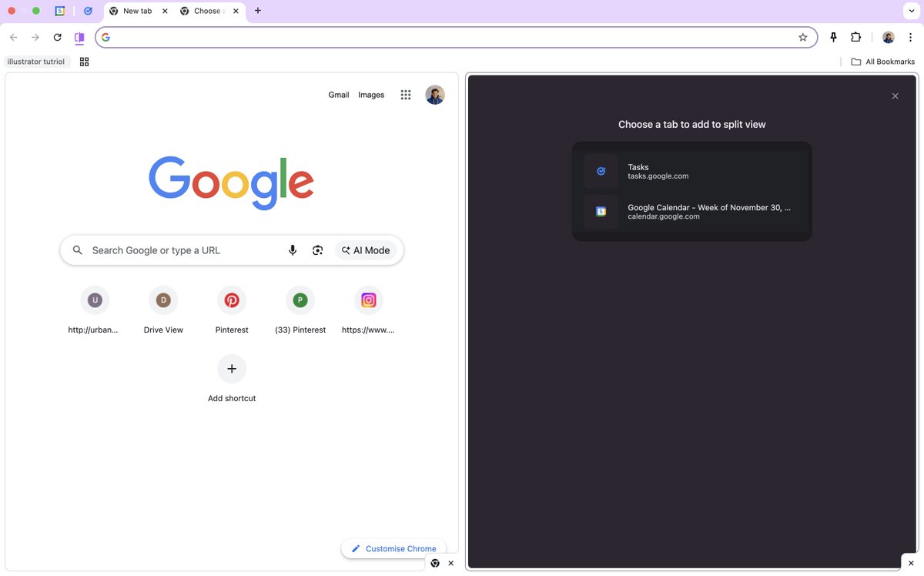Open the pinned Google Tasks tab

pos(88,11)
